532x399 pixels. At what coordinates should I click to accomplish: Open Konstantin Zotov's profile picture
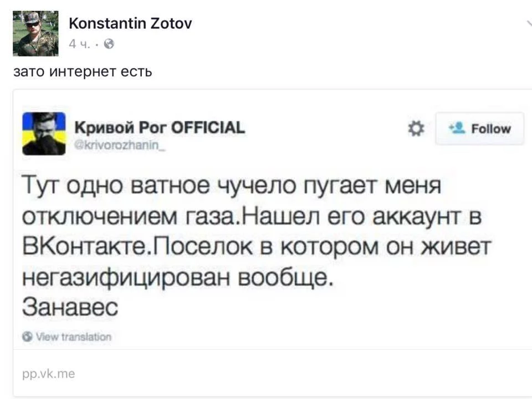35,33
